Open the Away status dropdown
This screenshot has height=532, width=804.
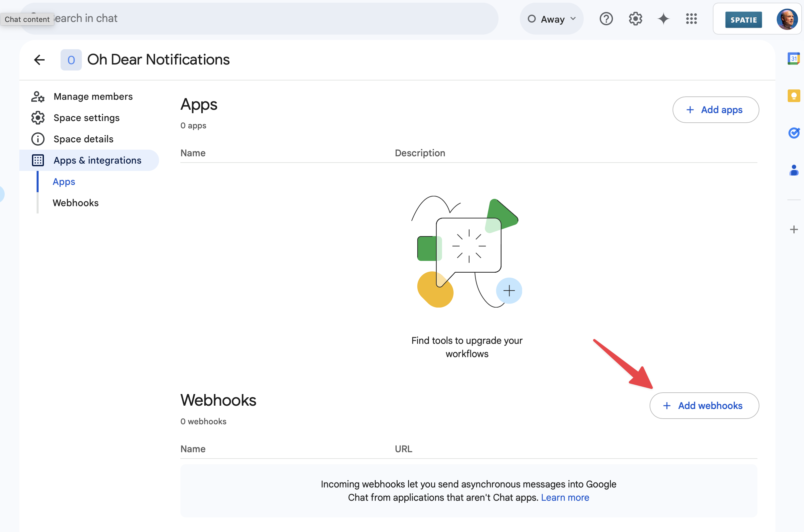(x=551, y=19)
